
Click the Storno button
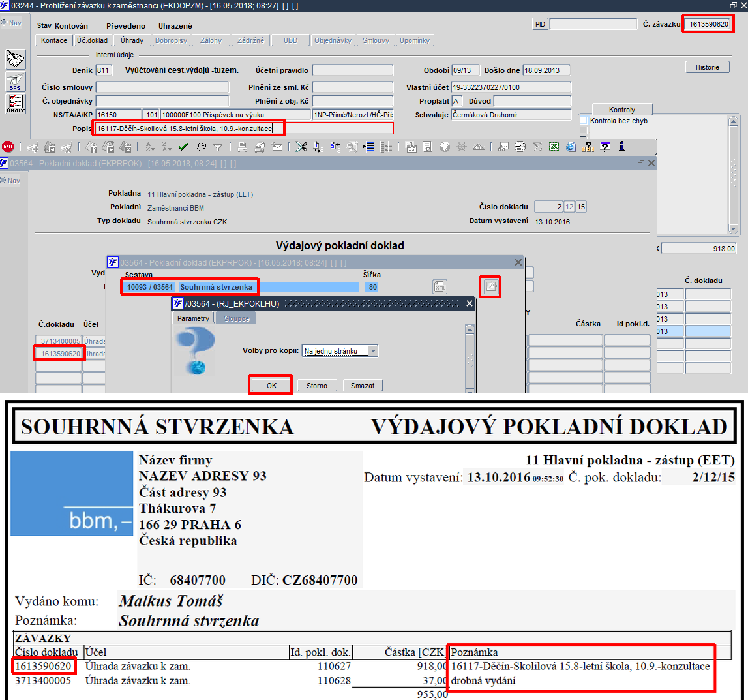tap(317, 386)
